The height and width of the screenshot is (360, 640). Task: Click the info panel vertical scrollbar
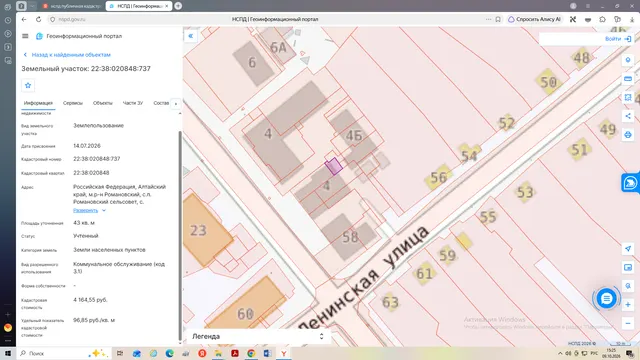(180, 236)
